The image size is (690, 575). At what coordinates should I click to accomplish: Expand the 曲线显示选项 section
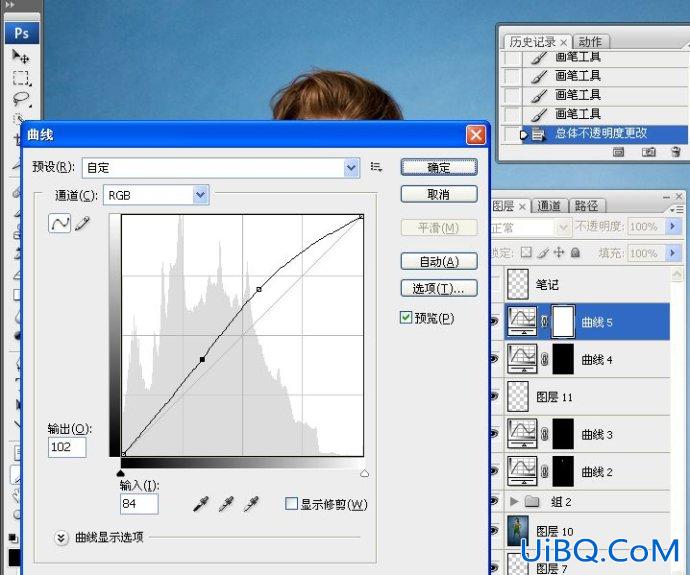pos(61,538)
